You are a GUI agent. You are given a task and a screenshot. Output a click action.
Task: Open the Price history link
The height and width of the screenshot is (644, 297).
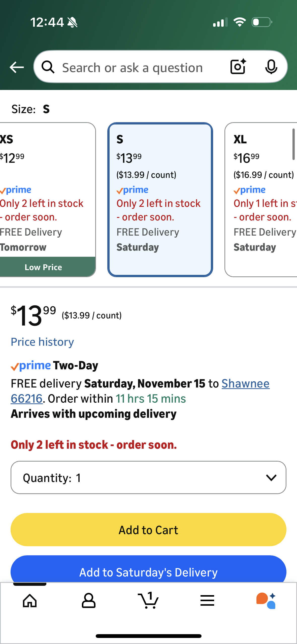[x=42, y=342]
